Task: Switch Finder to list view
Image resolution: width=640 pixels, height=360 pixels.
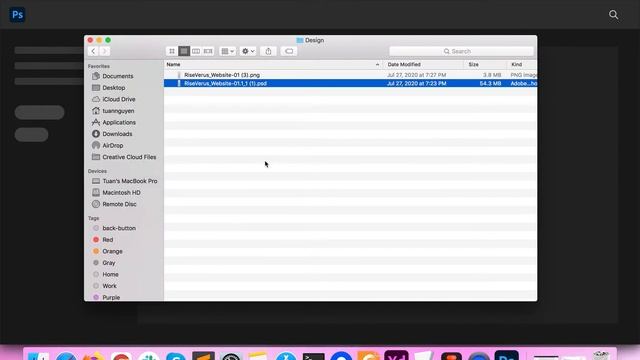Action: pos(184,51)
